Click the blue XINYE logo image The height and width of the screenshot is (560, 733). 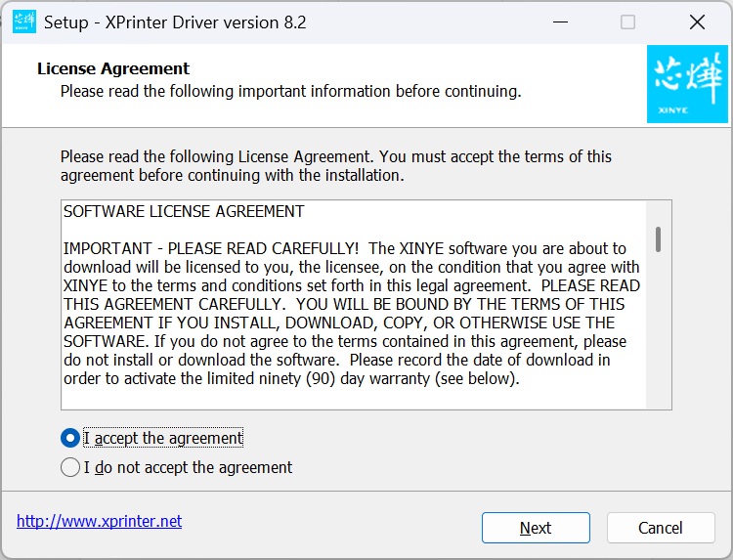click(687, 88)
